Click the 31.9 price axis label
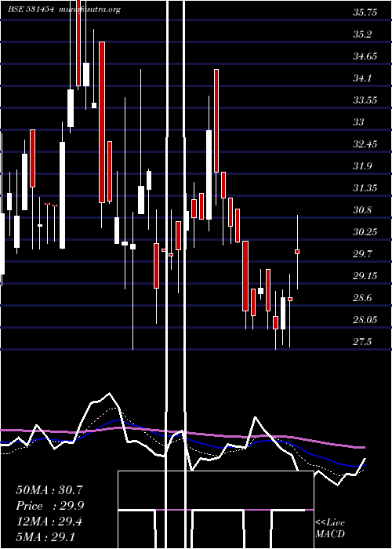This screenshot has height=549, width=392. [x=362, y=166]
